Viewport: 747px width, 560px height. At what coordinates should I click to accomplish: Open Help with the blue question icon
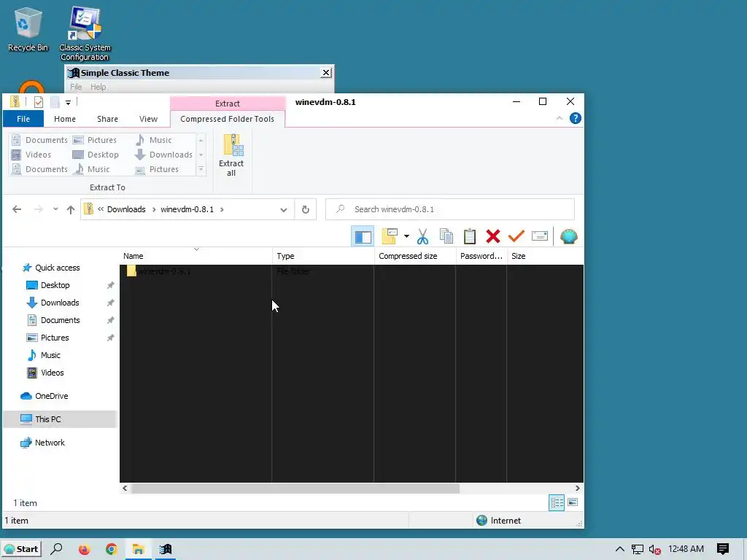click(575, 118)
